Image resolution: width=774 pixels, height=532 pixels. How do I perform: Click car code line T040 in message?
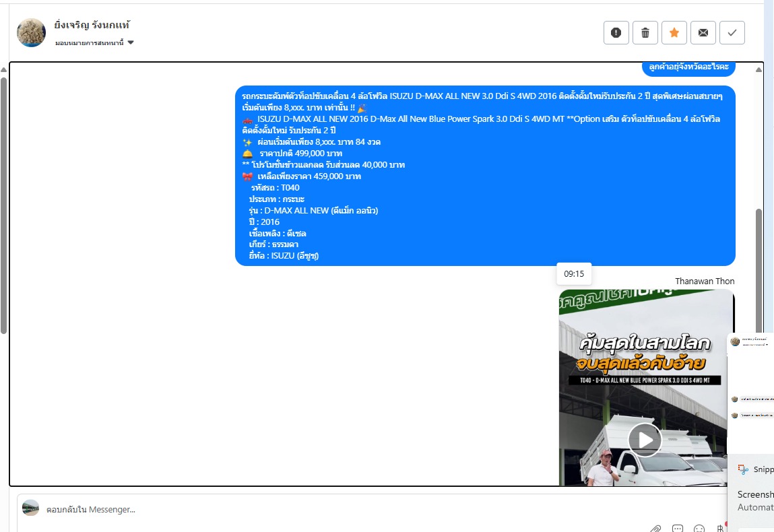(x=275, y=187)
